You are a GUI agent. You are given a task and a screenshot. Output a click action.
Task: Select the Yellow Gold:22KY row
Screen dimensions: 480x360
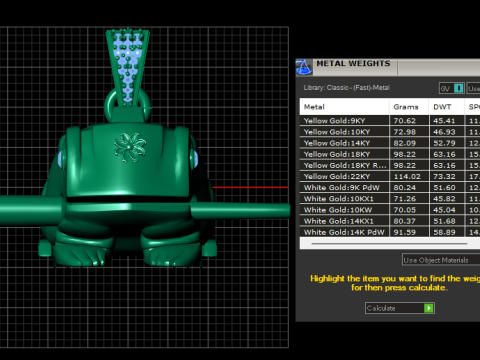tap(390, 176)
